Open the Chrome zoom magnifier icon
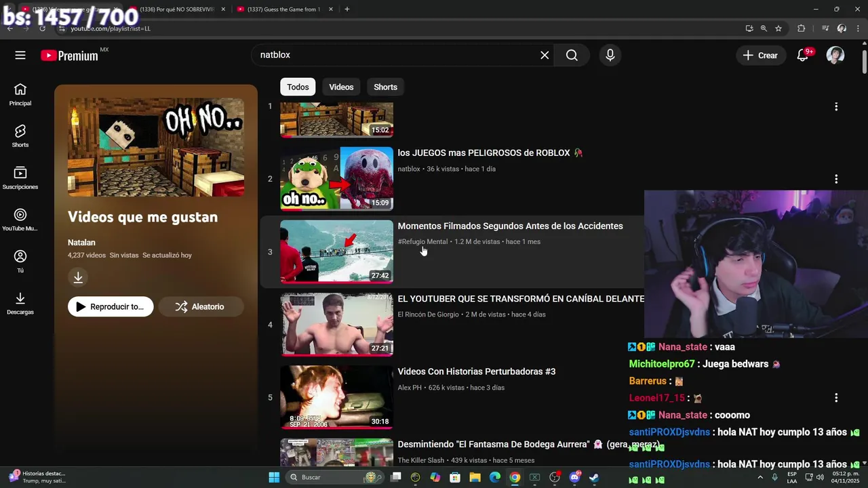This screenshot has width=868, height=488. pos(764,28)
